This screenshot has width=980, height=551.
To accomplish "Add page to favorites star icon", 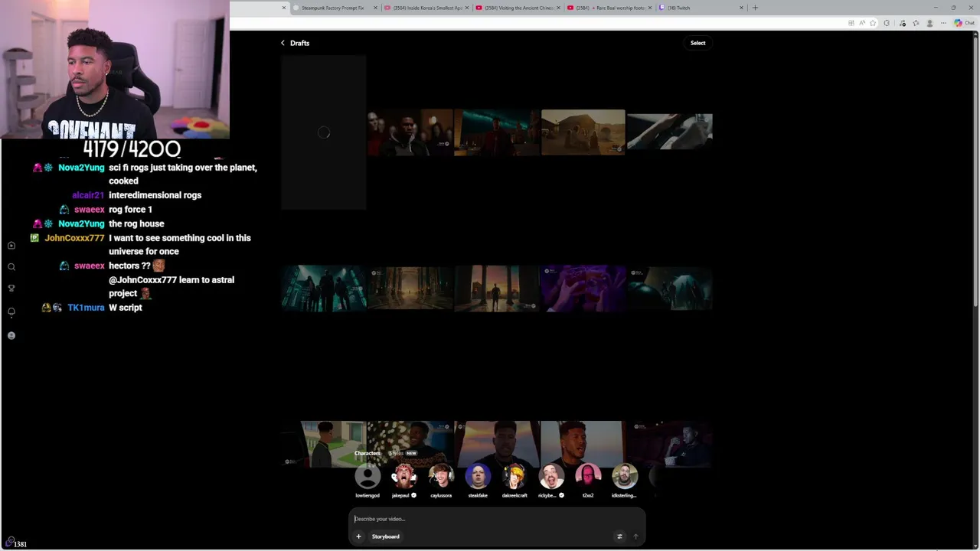I will click(874, 23).
